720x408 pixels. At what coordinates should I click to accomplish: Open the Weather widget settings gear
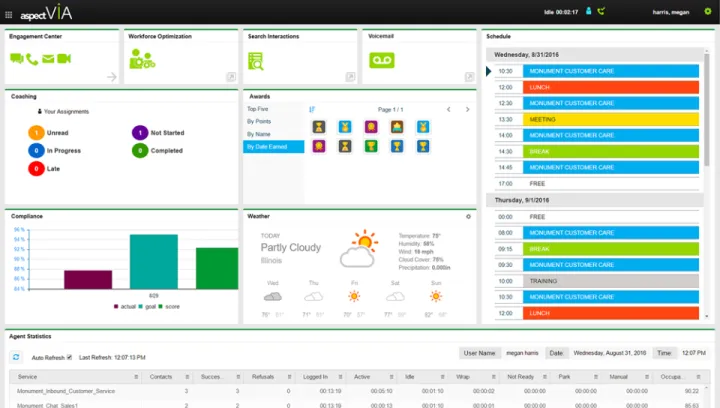click(x=468, y=217)
